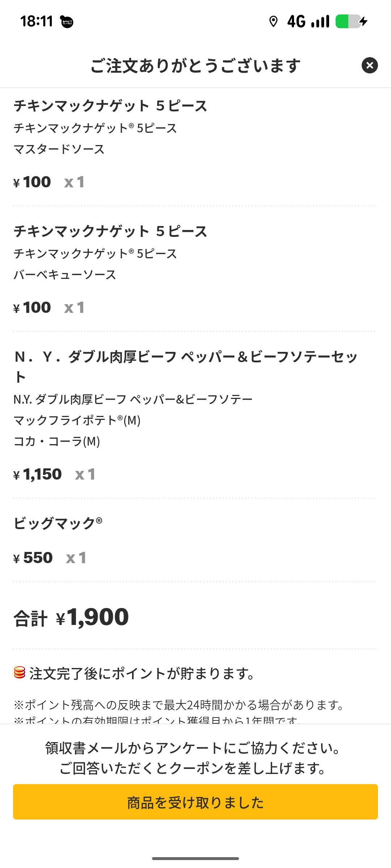391x868 pixels.
Task: Tap the ご注文ありがとうございます header title
Action: click(195, 66)
